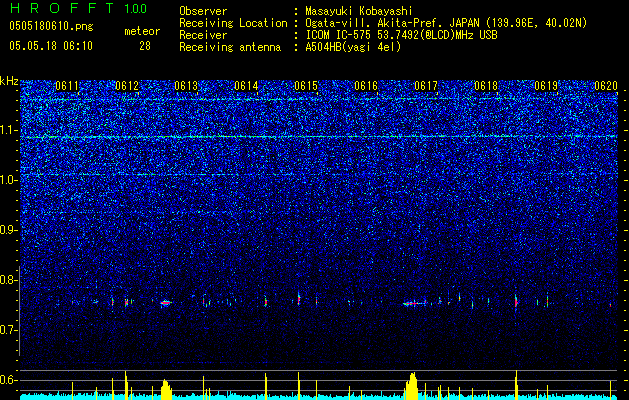629x400 pixels.
Task: Click the 0612 time marker
Action: click(x=127, y=86)
